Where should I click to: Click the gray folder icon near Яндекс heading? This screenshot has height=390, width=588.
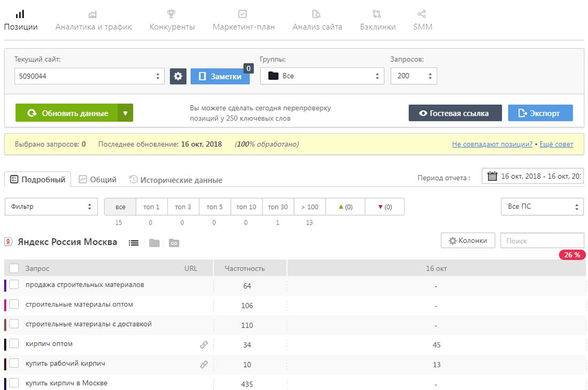point(154,243)
